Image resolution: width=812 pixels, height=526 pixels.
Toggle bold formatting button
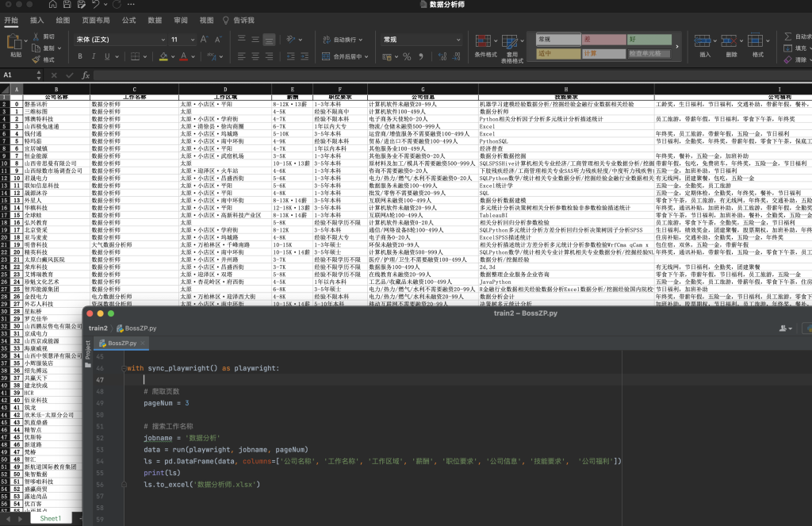click(80, 56)
